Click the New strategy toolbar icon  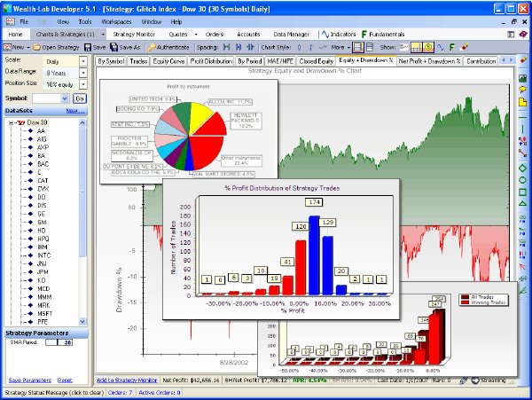pyautogui.click(x=7, y=47)
